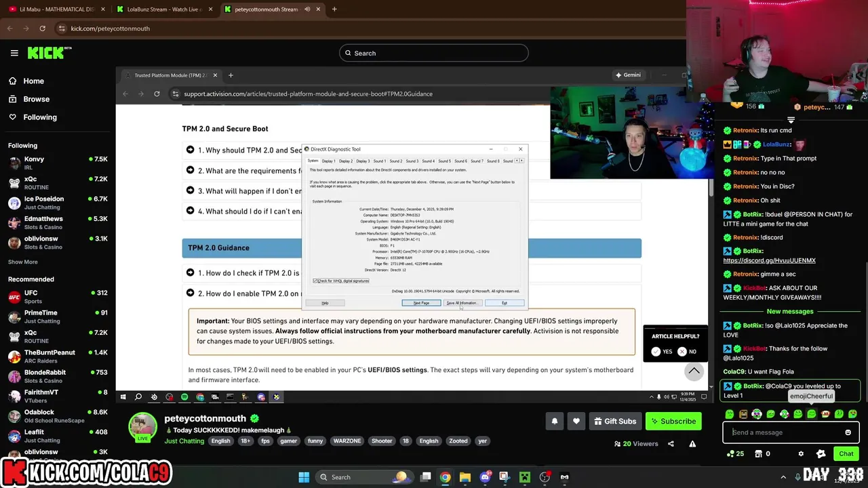This screenshot has width=868, height=488.
Task: Open Windows Start menu on bottom taskbar
Action: click(304, 477)
